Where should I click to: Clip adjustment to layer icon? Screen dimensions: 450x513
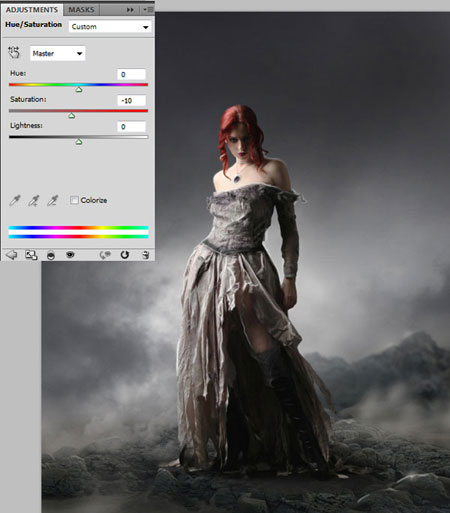(x=51, y=255)
